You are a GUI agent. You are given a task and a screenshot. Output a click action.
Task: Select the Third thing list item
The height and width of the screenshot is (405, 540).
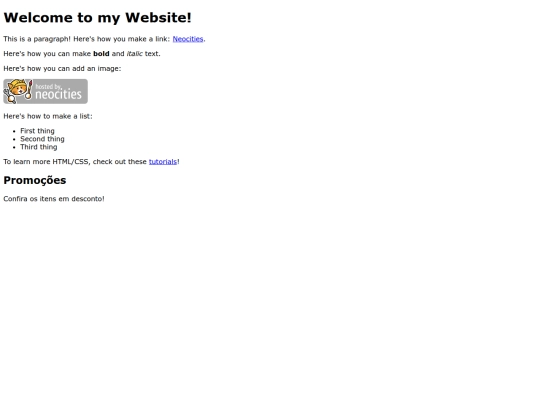39,147
